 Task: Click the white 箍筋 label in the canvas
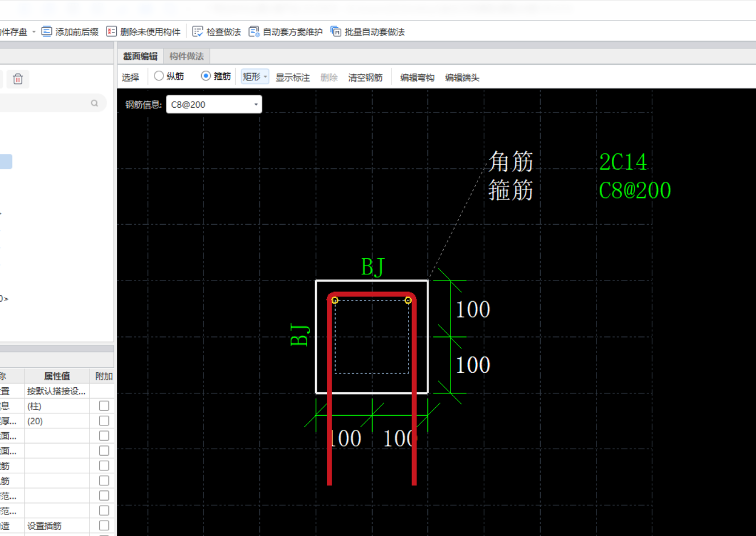(510, 190)
